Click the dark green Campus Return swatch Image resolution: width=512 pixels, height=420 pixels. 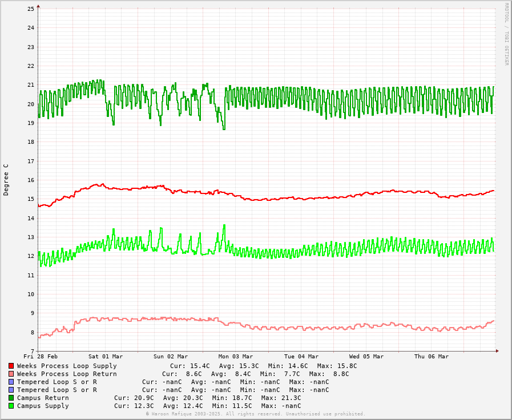(11, 398)
